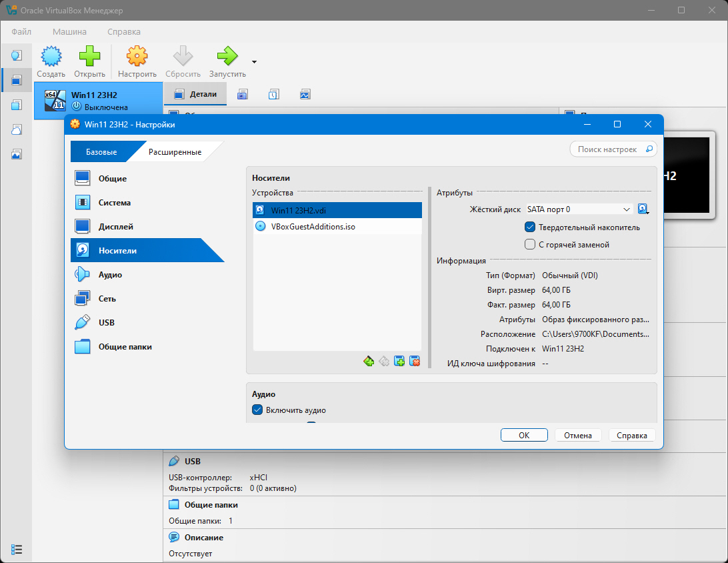This screenshot has height=563, width=728.
Task: Click the Описание header in details pane
Action: point(204,538)
